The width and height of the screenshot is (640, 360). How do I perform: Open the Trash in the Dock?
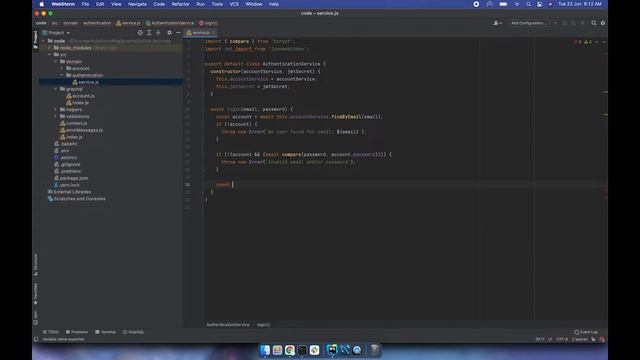(x=375, y=350)
